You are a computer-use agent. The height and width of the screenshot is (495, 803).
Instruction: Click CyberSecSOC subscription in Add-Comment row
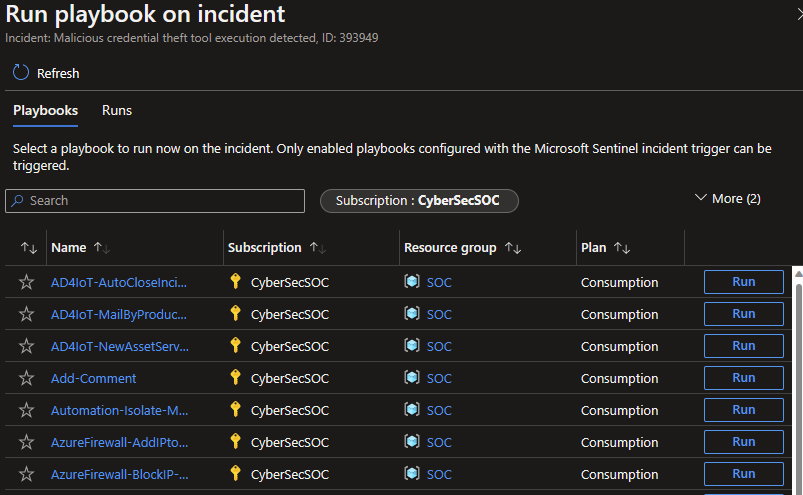tap(290, 378)
